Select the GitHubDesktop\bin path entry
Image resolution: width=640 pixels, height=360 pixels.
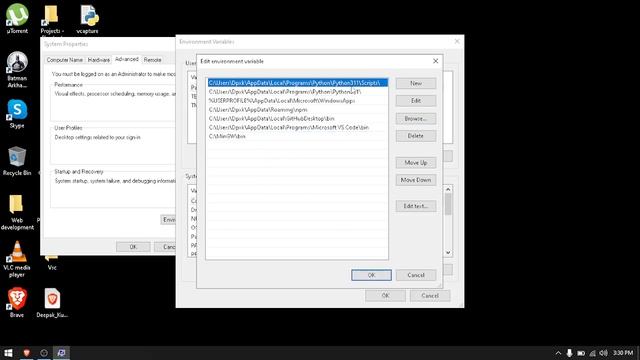pyautogui.click(x=297, y=119)
